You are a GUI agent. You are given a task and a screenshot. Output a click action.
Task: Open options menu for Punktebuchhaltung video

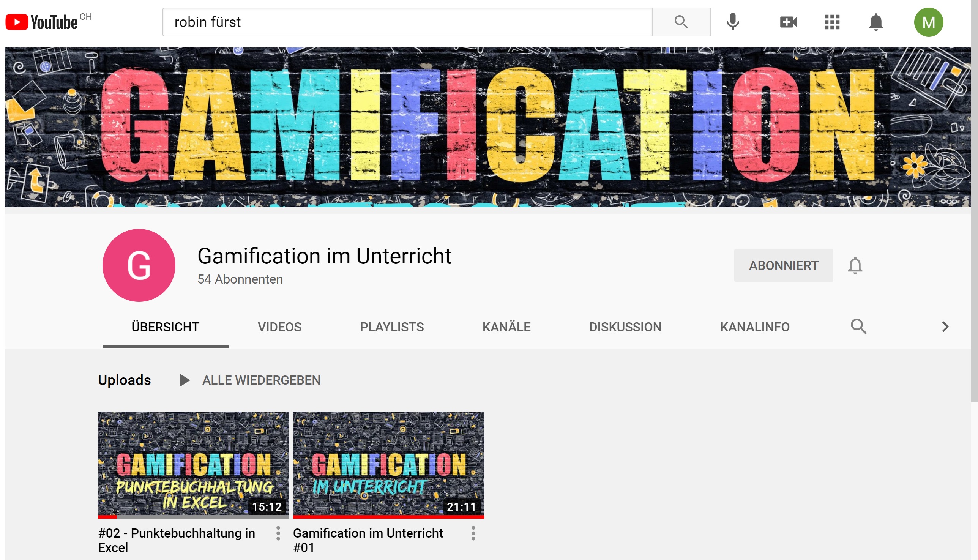coord(278,533)
